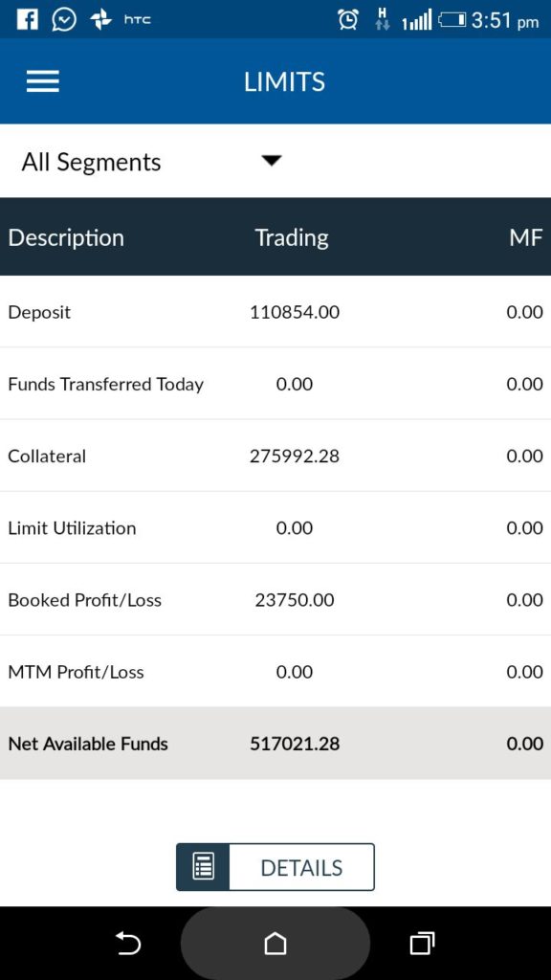
Task: Tap the Booked Profit/Loss value 23750.00
Action: (295, 600)
